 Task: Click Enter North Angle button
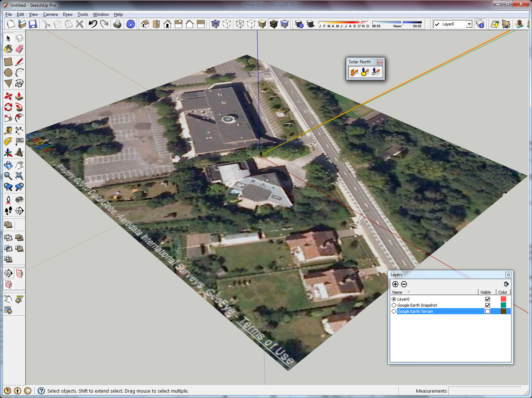[376, 72]
